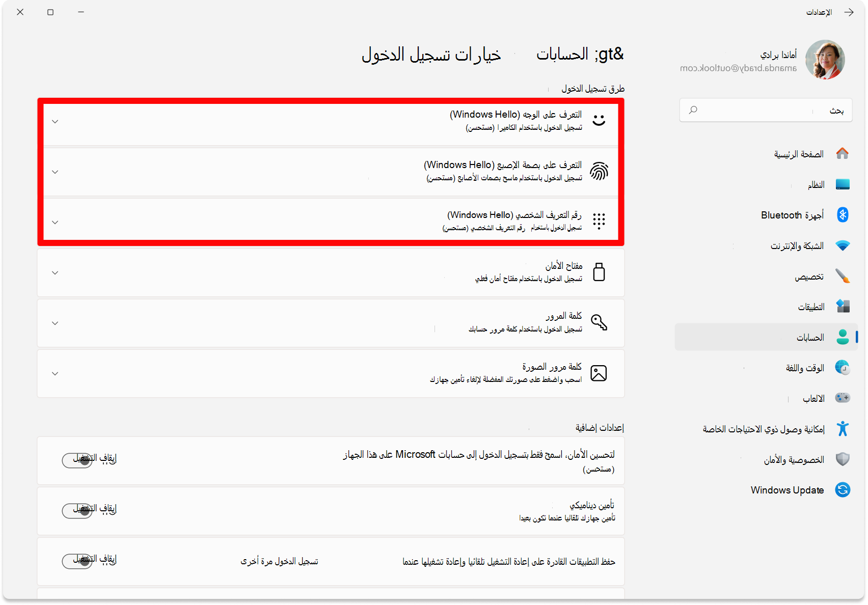Screen dimensions: 868x605
Task: Click the Windows Update refresh icon
Action: point(843,490)
